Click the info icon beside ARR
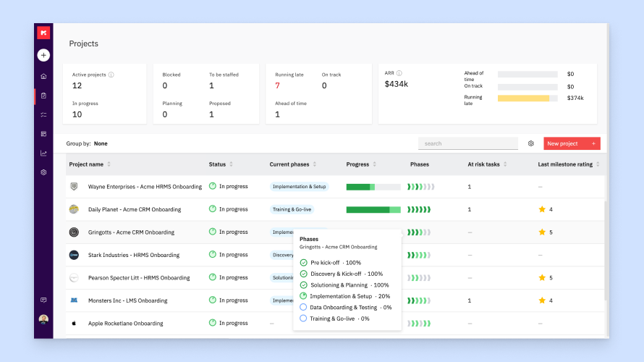The height and width of the screenshot is (362, 644). point(399,73)
